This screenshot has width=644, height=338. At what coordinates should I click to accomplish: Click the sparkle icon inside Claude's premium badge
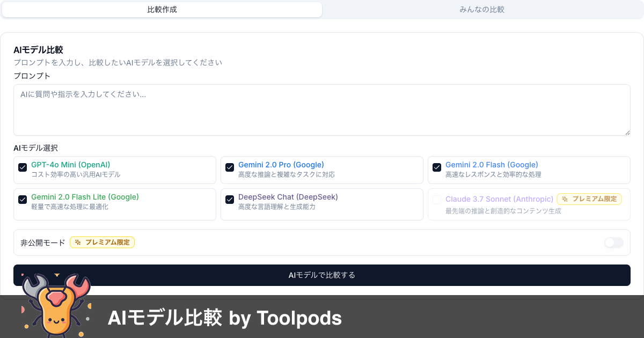(x=564, y=199)
